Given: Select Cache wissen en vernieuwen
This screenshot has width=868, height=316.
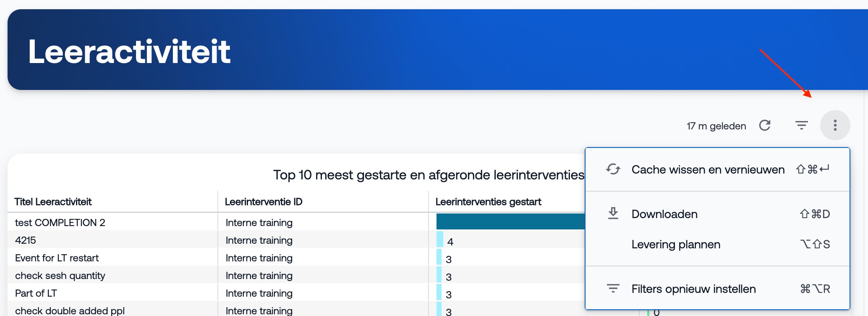Looking at the screenshot, I should coord(708,170).
